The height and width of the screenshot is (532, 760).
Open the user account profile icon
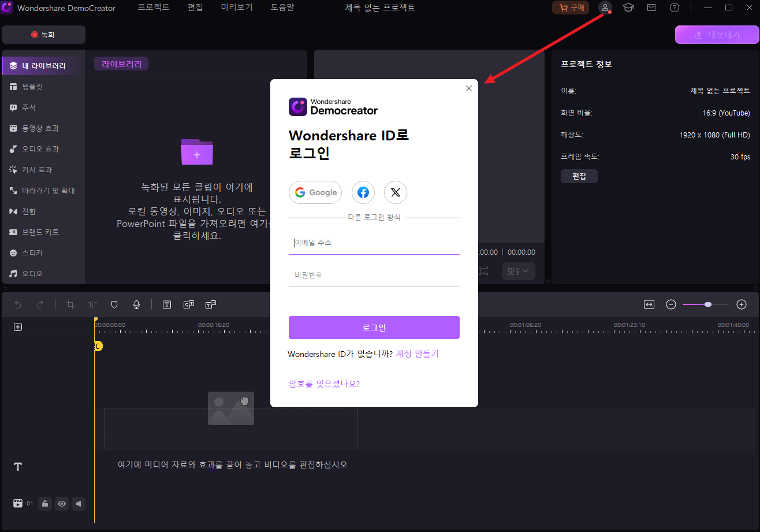pos(605,8)
